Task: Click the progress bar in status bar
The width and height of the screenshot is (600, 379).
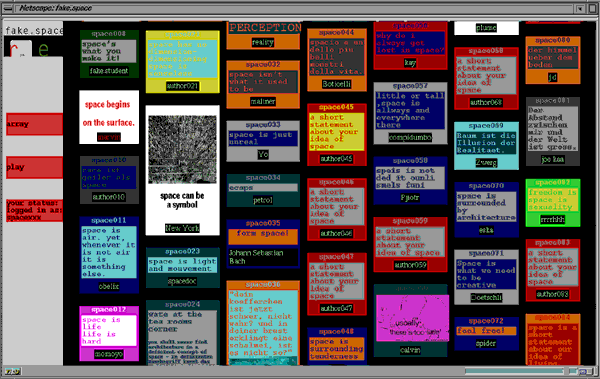Action: 514,371
